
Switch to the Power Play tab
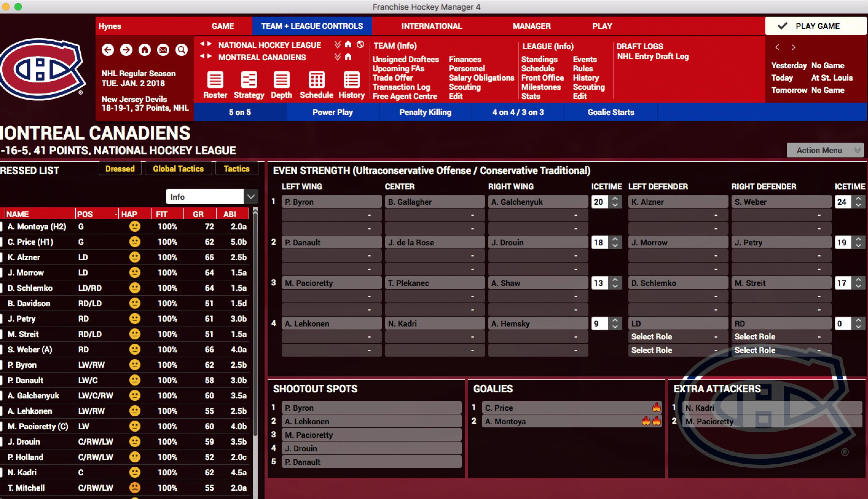(x=332, y=112)
